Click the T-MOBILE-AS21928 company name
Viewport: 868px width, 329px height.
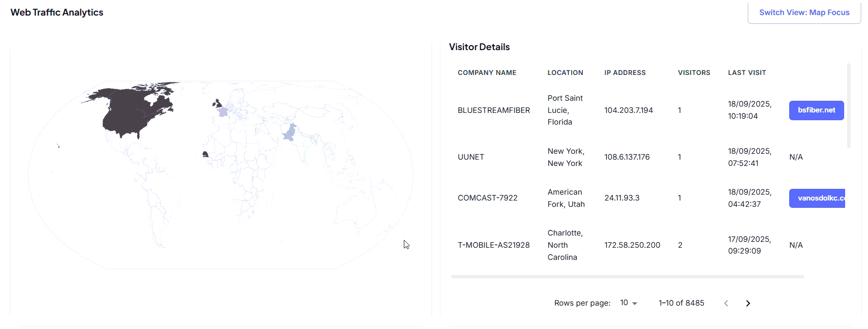493,245
